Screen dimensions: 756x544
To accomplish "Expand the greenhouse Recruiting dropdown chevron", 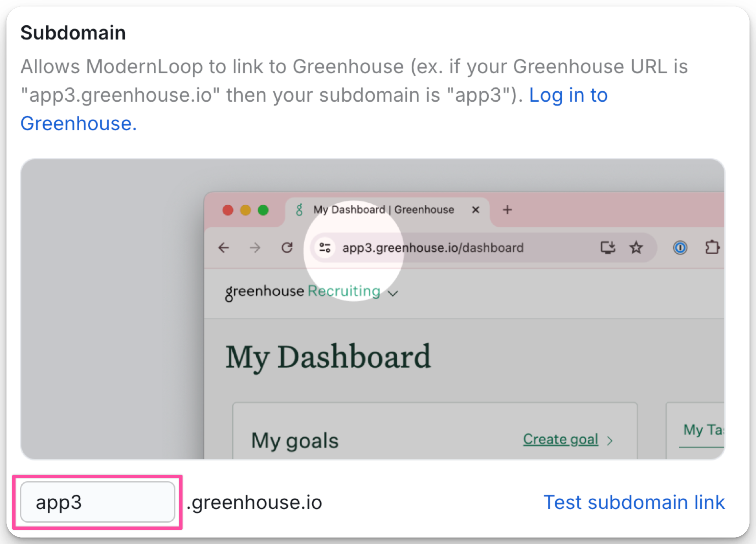I will click(393, 293).
